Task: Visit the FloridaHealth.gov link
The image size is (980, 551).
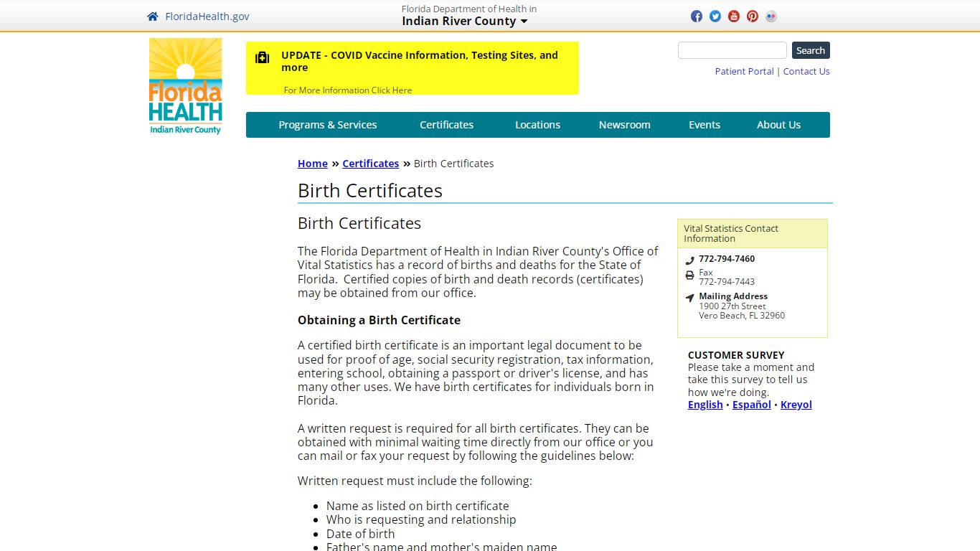Action: 207,17
